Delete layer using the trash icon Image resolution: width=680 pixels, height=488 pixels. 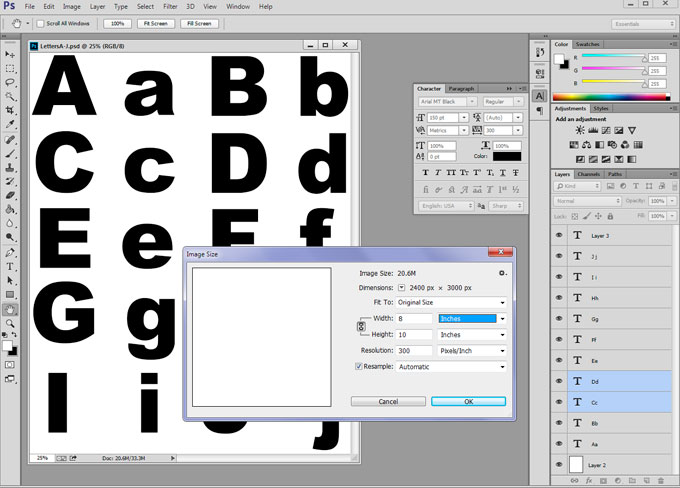(x=660, y=480)
